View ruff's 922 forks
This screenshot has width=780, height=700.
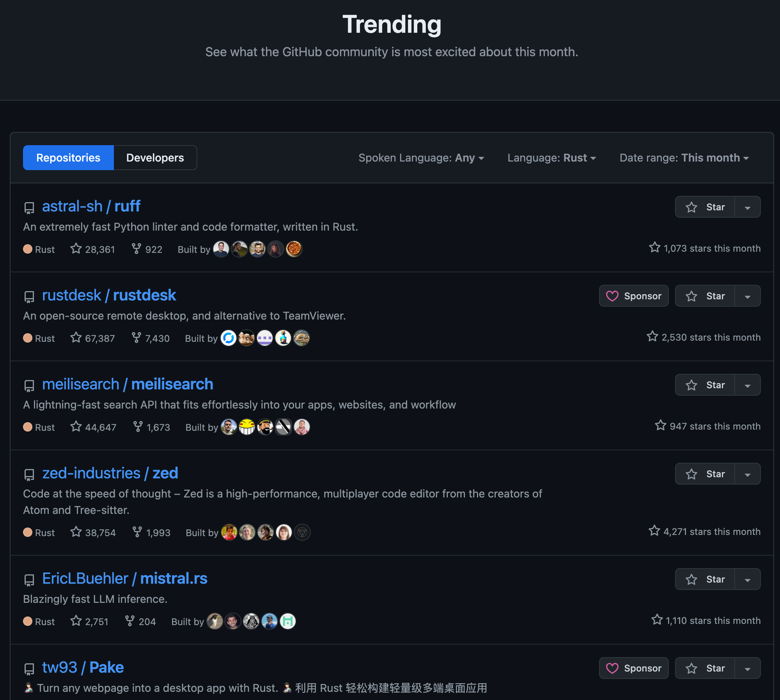click(x=147, y=249)
